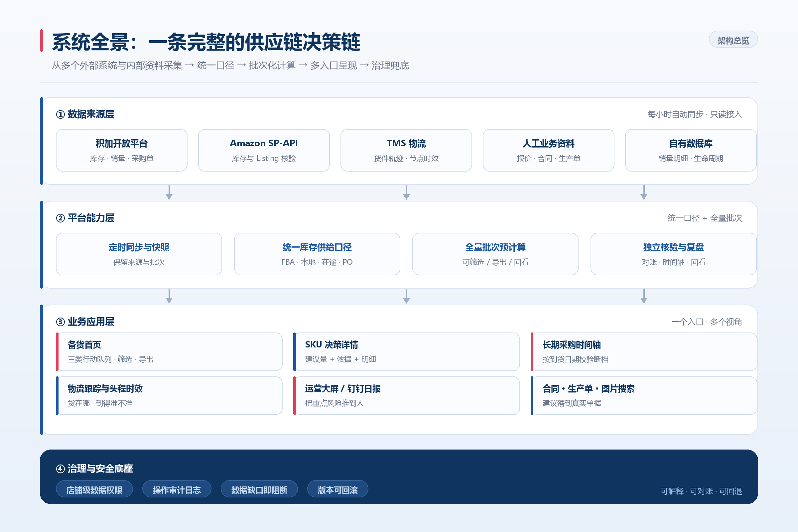The height and width of the screenshot is (532, 798).
Task: Open the 备货首页 application card
Action: tap(169, 351)
